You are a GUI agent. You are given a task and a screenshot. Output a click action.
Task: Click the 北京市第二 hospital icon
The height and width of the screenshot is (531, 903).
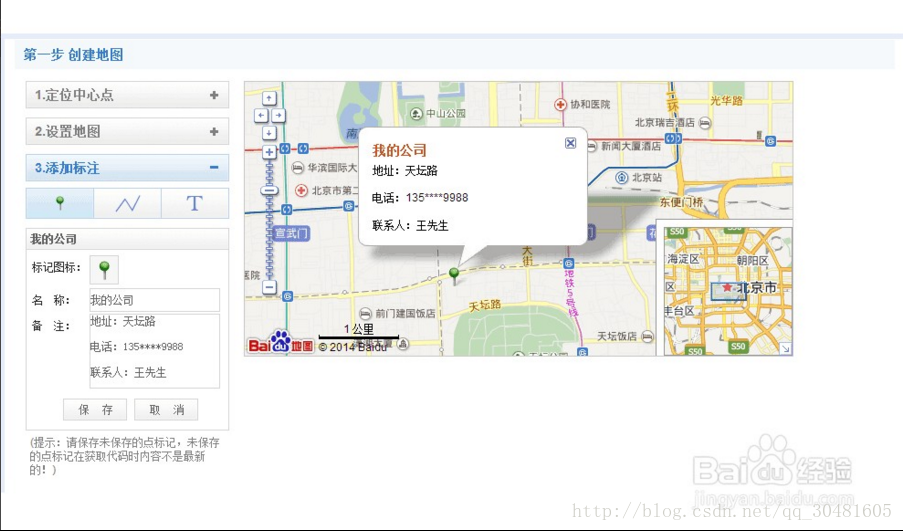pos(301,190)
